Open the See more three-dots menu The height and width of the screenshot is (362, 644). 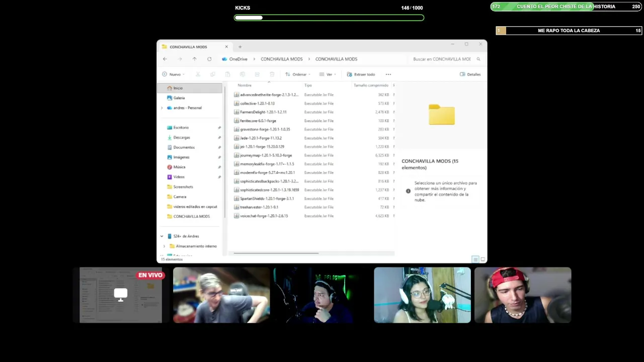pyautogui.click(x=388, y=74)
